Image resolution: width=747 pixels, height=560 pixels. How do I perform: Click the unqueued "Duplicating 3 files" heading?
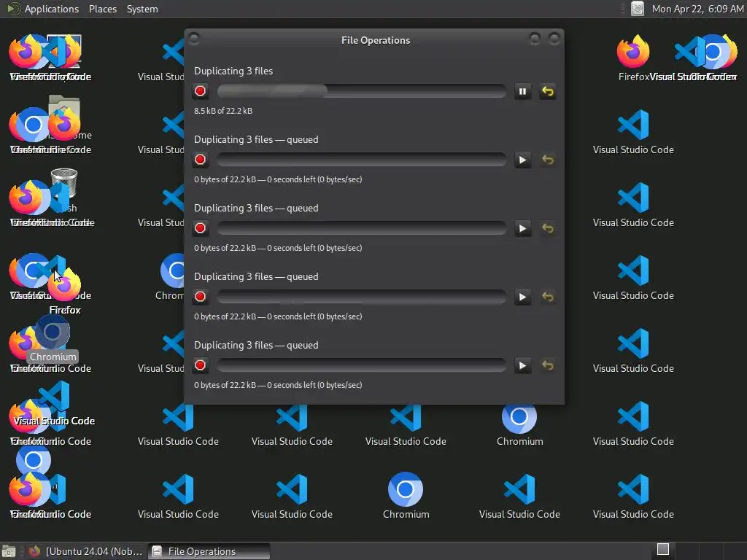pyautogui.click(x=233, y=71)
